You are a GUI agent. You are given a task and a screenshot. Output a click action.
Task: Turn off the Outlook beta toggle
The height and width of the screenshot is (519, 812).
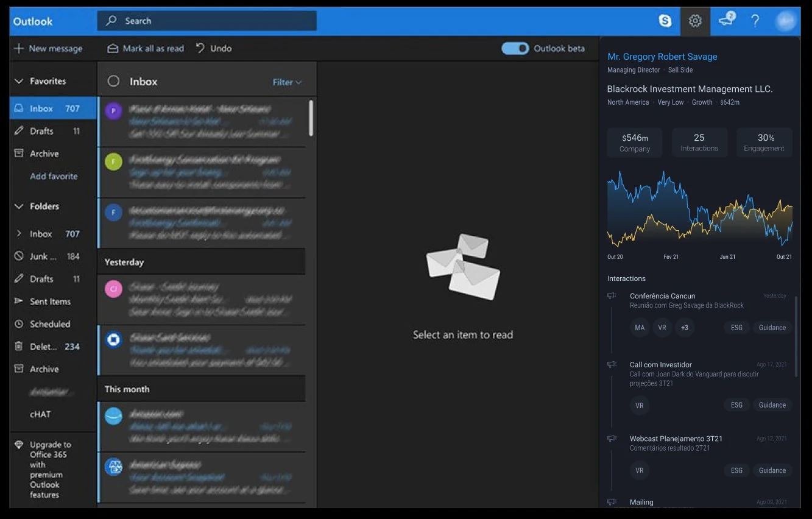[515, 49]
